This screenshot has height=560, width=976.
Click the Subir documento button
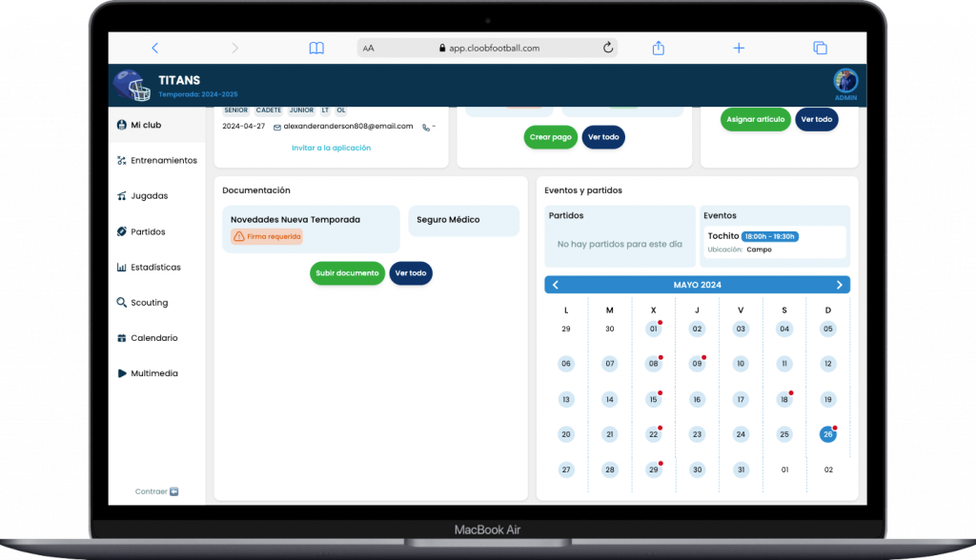tap(347, 273)
